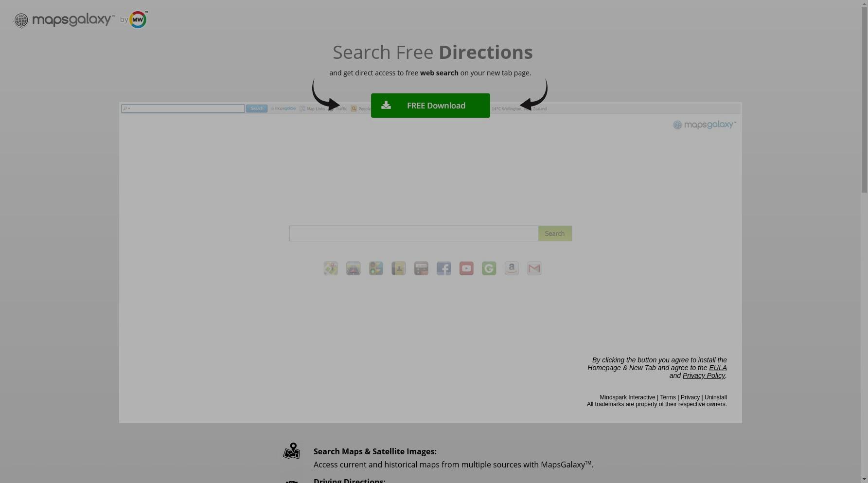Image resolution: width=868 pixels, height=483 pixels.
Task: Open the maps pin shortcut icon
Action: (331, 268)
